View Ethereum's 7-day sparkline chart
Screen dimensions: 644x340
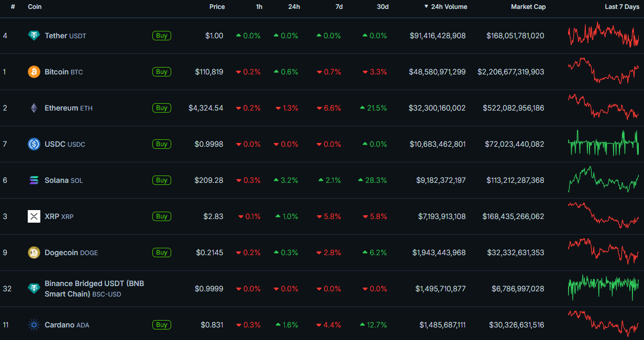point(603,107)
